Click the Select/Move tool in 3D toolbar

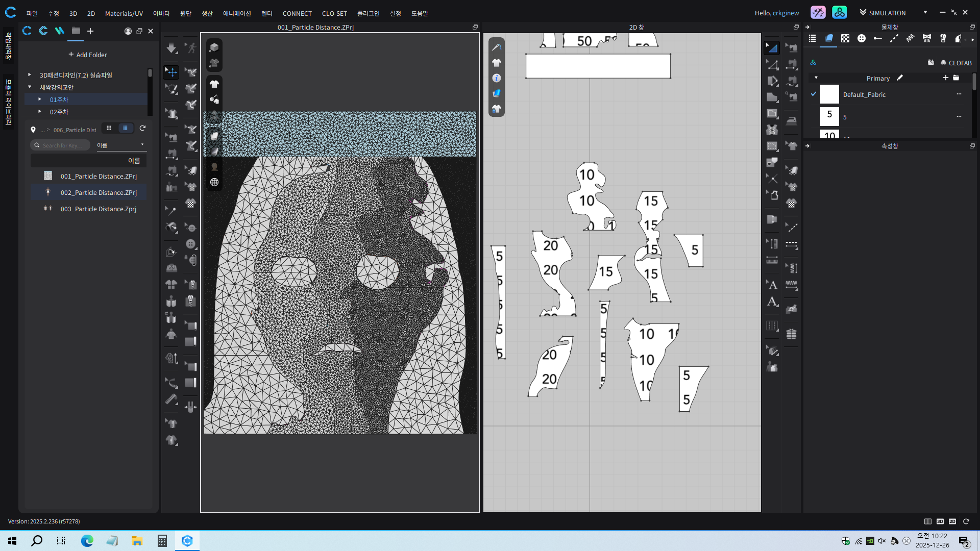click(171, 72)
